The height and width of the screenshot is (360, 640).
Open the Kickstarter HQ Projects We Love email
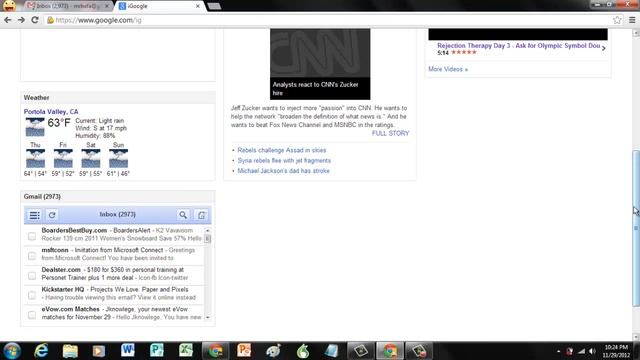click(x=118, y=293)
